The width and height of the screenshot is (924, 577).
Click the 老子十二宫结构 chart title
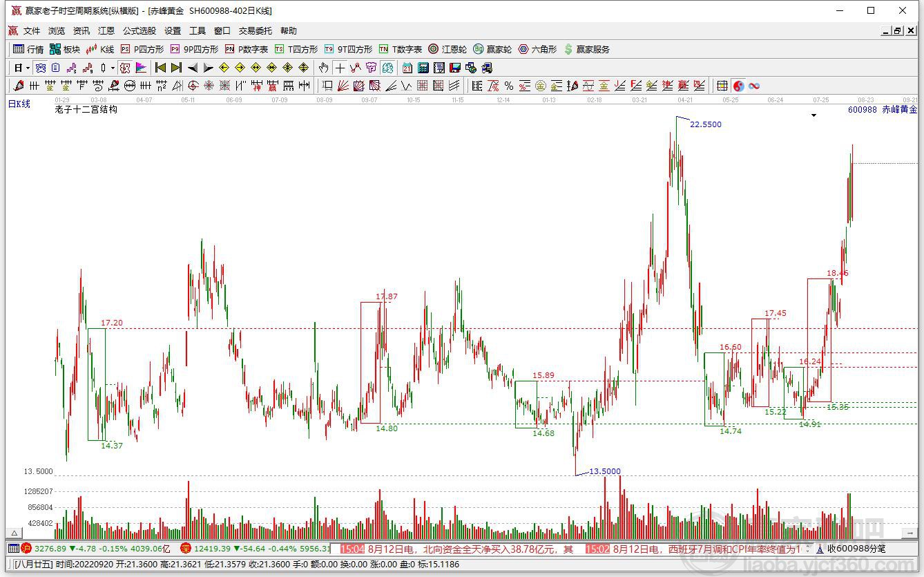click(86, 109)
